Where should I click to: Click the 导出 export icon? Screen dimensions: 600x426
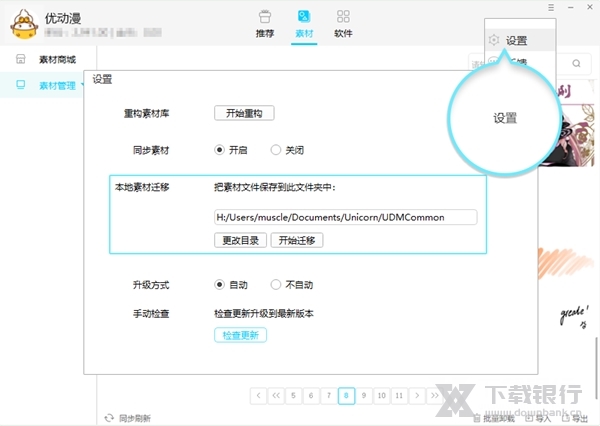click(564, 418)
